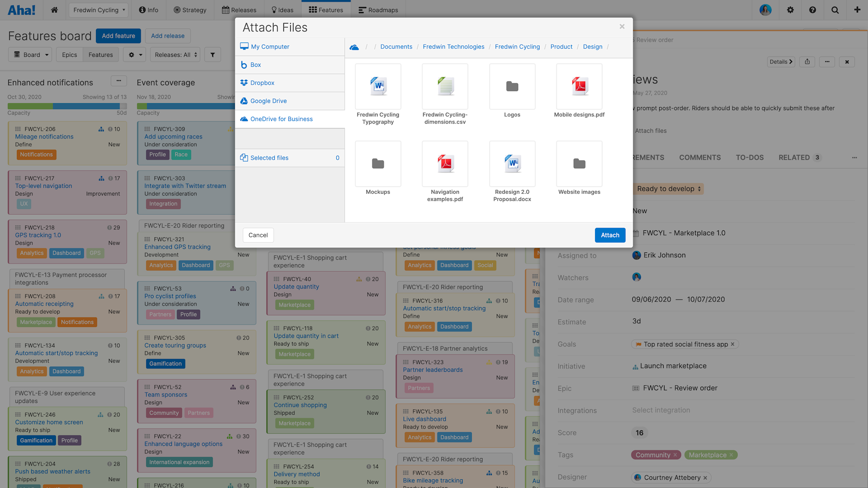Click the Attach button
This screenshot has width=868, height=488.
610,235
